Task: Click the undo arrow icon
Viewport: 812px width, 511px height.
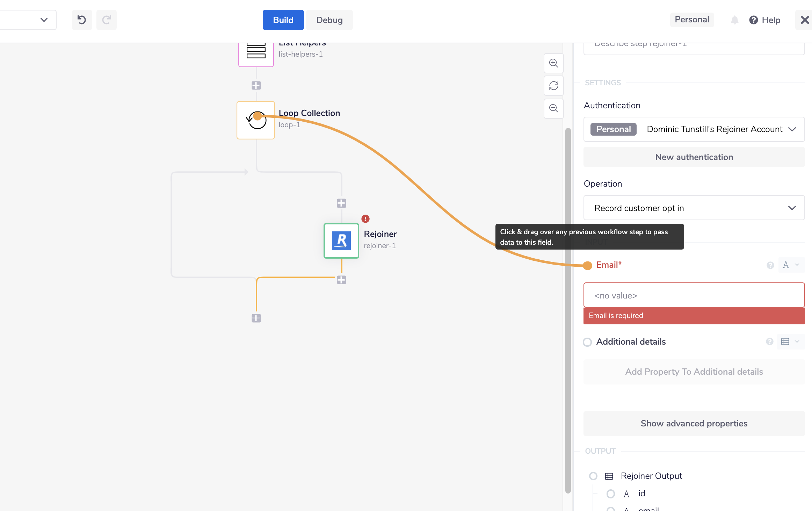Action: coord(82,20)
